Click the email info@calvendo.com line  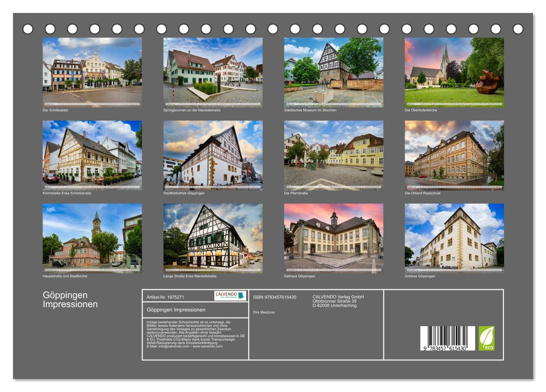coord(185,347)
